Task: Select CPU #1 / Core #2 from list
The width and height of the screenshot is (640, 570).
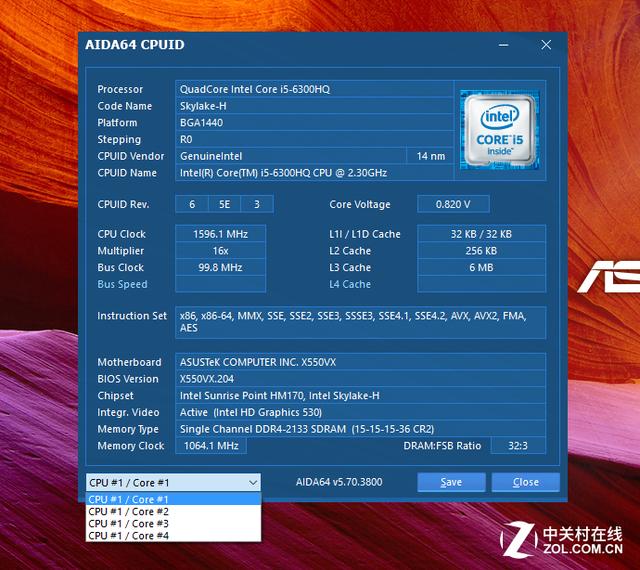Action: point(173,511)
